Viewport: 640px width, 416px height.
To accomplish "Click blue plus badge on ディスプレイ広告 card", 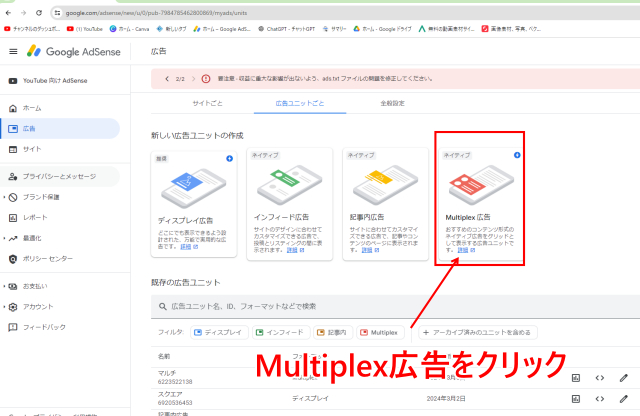I will tap(229, 158).
